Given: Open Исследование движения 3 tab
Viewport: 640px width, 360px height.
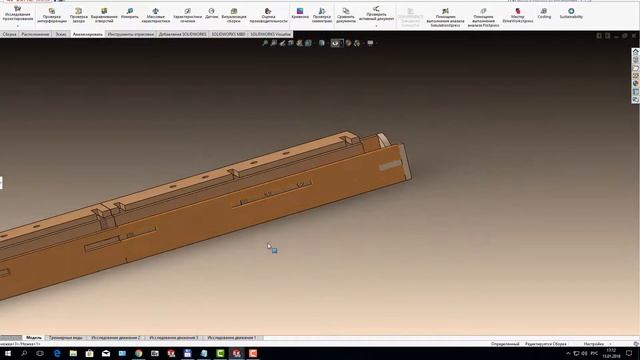Looking at the screenshot, I should 173,338.
